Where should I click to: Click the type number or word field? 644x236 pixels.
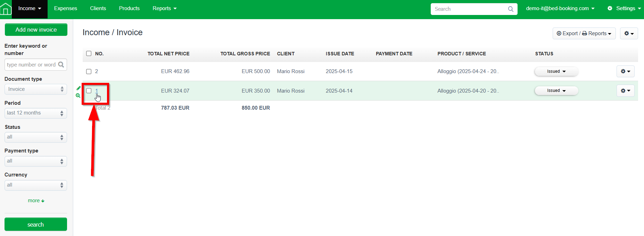coord(36,65)
